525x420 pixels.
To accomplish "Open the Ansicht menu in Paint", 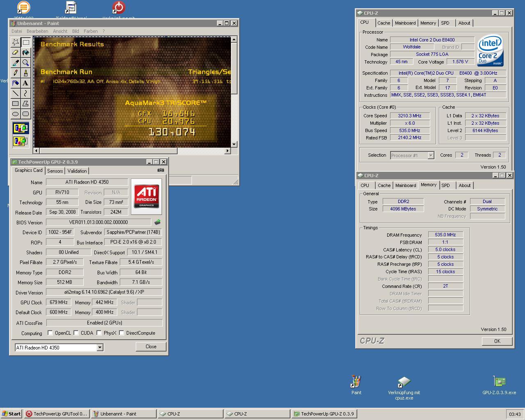I will (60, 31).
